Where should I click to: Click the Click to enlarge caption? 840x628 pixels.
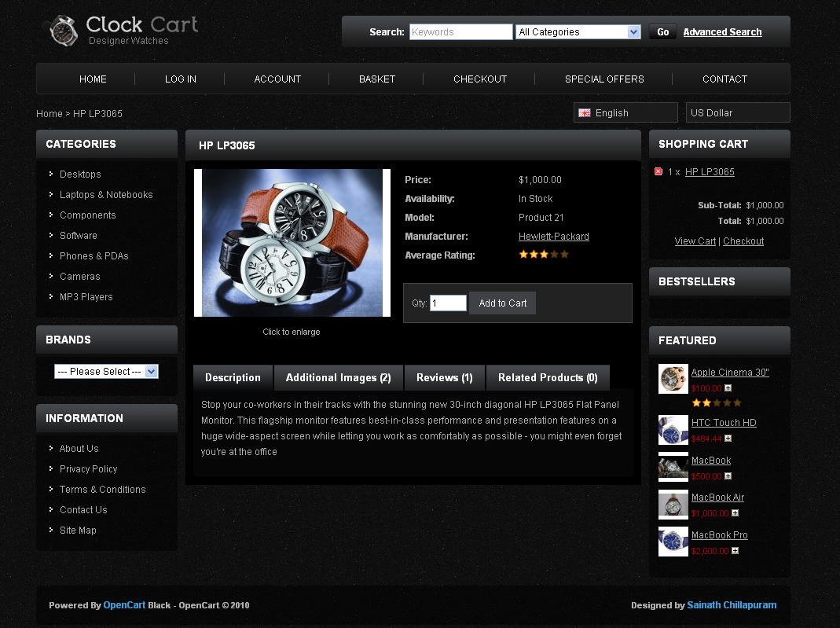pos(292,332)
